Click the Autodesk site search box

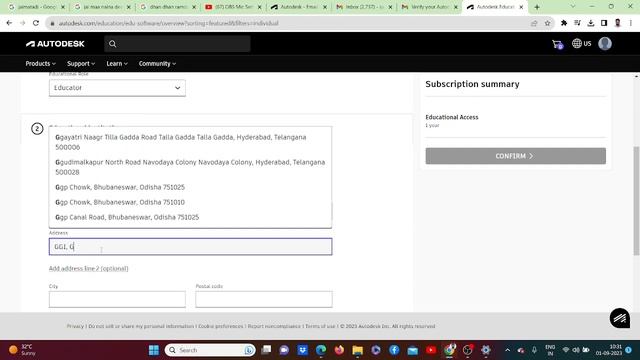click(x=177, y=44)
